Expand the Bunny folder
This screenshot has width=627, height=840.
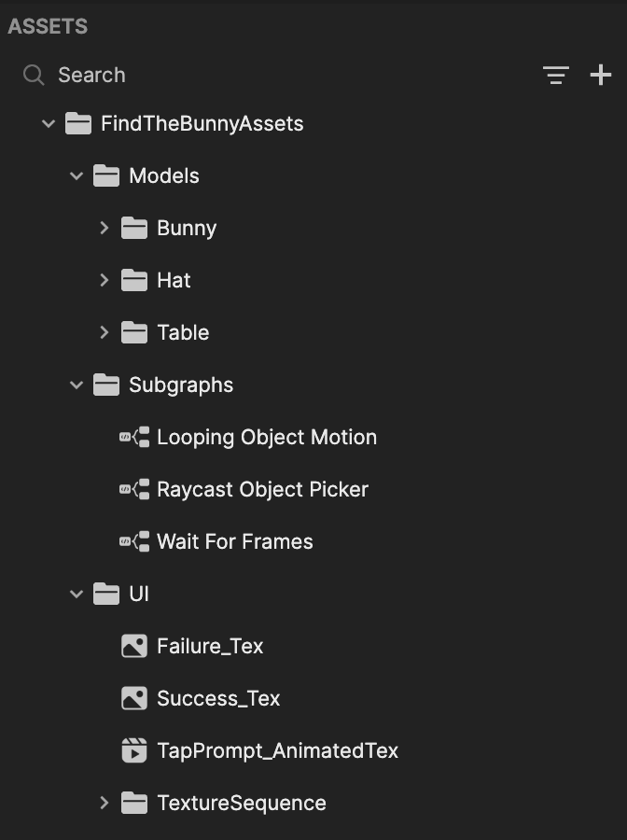pos(104,229)
